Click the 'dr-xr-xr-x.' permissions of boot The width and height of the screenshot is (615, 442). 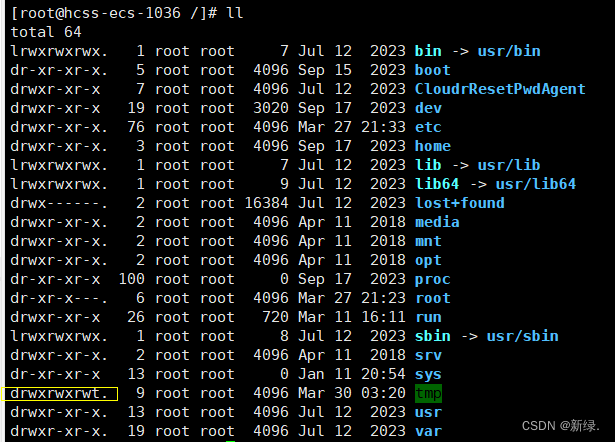point(59,70)
